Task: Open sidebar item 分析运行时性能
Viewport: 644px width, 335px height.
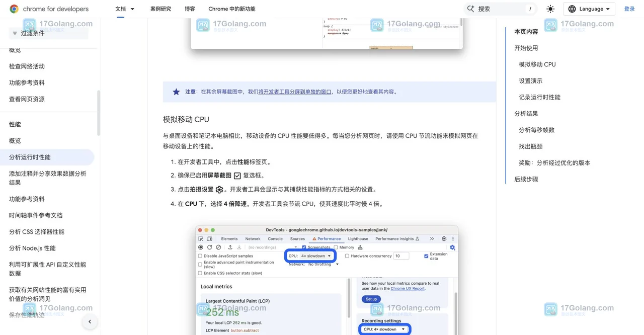Action: coord(47,157)
